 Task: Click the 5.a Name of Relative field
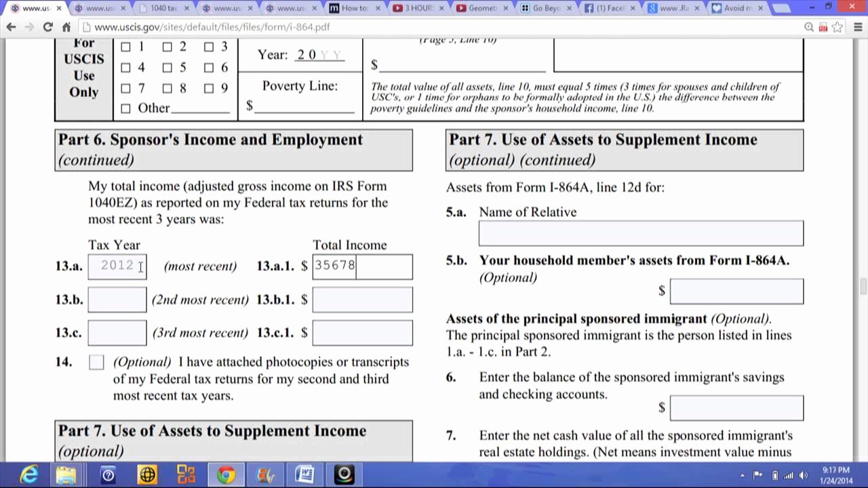click(641, 233)
